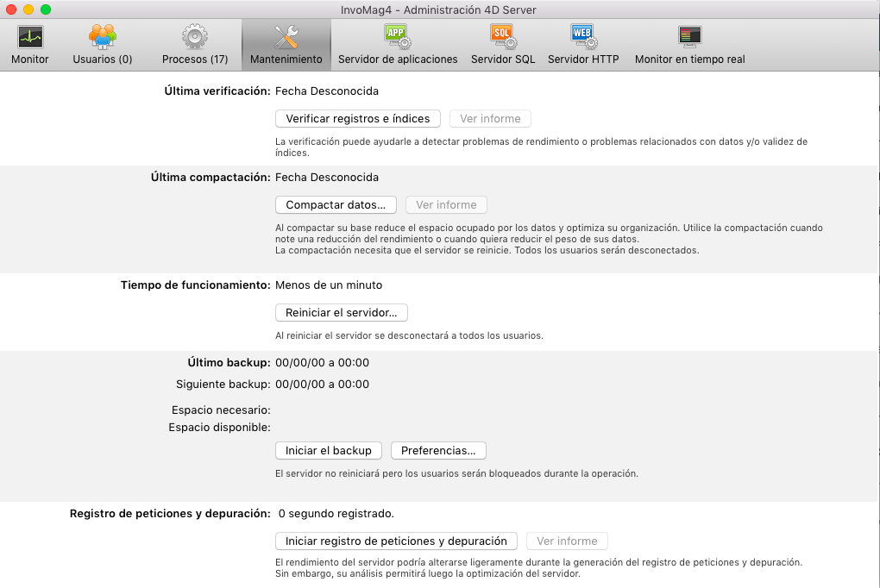Screen dimensions: 880x588
Task: Open Monitor en tiempo real icon
Action: pyautogui.click(x=689, y=37)
